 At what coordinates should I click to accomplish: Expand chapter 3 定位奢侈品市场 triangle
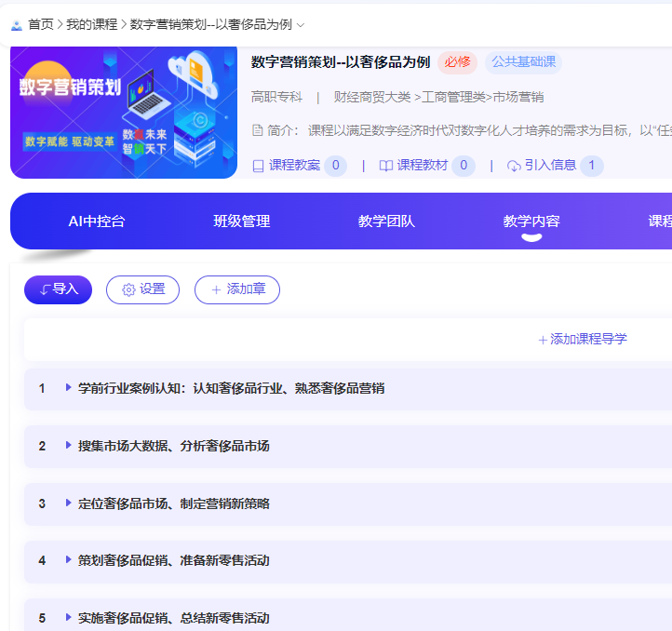68,503
